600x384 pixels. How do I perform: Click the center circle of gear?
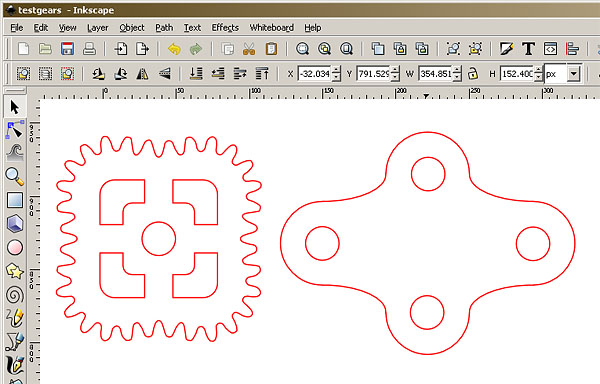tap(159, 239)
